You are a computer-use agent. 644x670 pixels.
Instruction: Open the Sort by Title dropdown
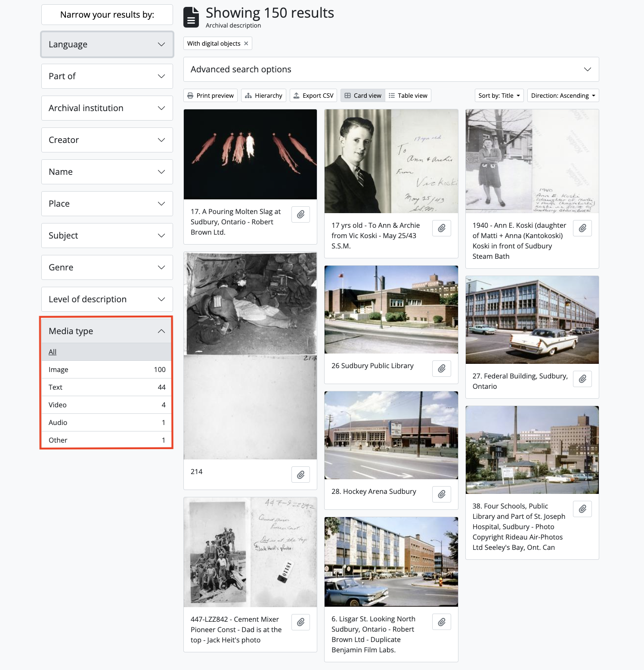[x=499, y=96]
